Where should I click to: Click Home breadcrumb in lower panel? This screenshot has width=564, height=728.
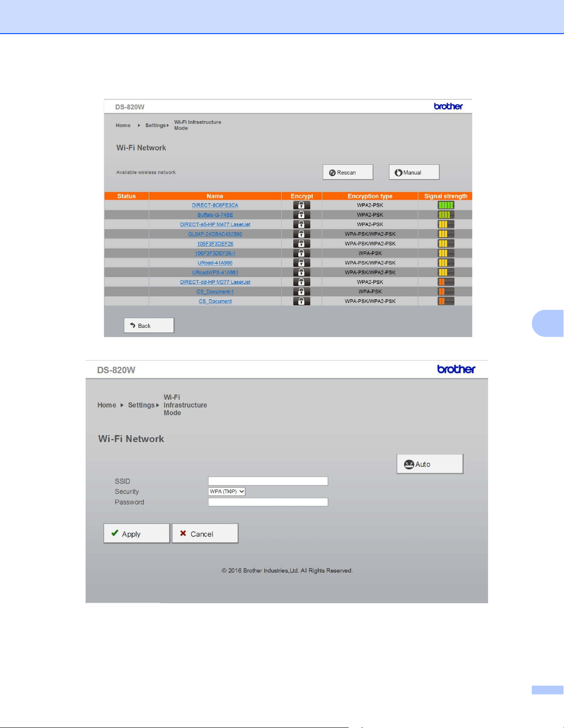[x=107, y=405]
